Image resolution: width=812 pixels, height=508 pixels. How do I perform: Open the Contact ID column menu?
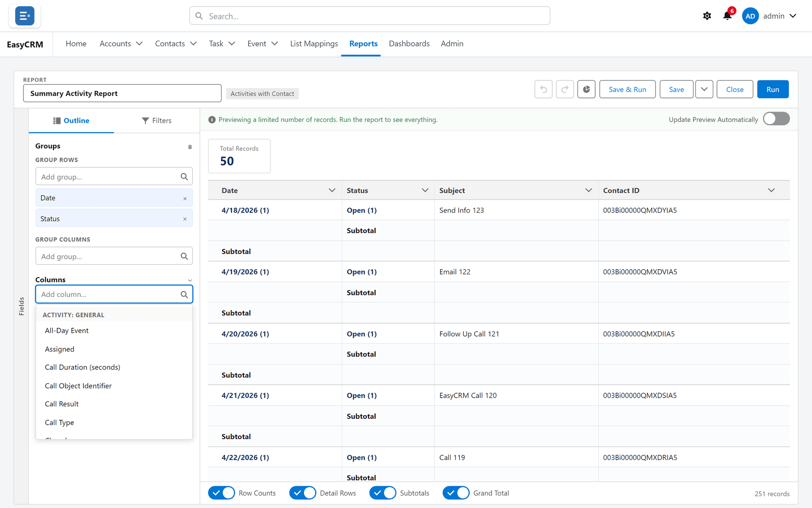pos(771,190)
